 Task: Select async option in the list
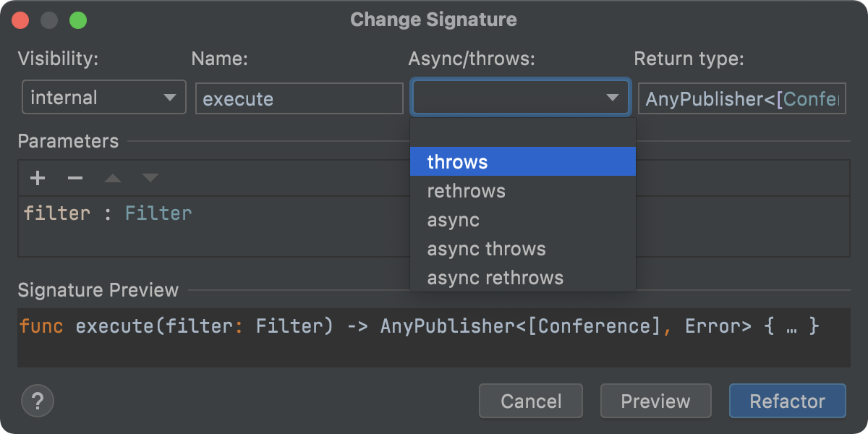pyautogui.click(x=523, y=220)
